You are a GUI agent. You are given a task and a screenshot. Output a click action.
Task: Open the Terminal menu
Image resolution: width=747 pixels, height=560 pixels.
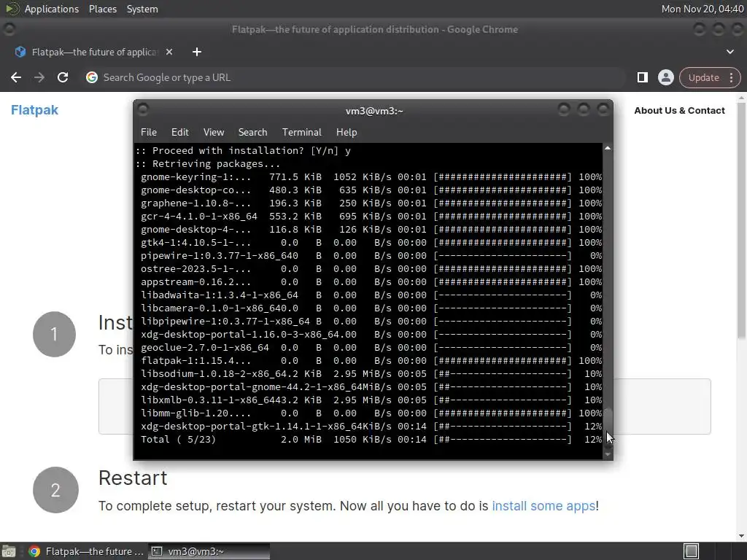tap(301, 133)
